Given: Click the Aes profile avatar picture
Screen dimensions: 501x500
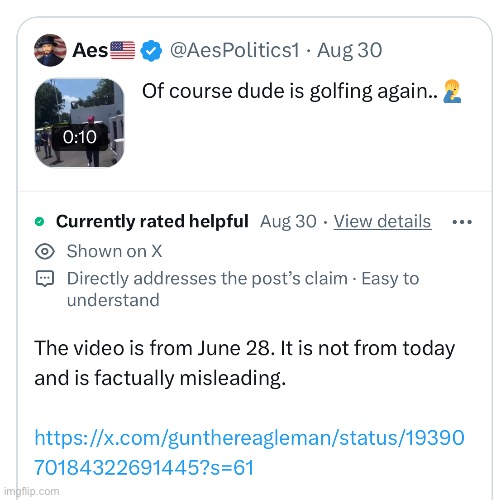Looking at the screenshot, I should [x=50, y=50].
